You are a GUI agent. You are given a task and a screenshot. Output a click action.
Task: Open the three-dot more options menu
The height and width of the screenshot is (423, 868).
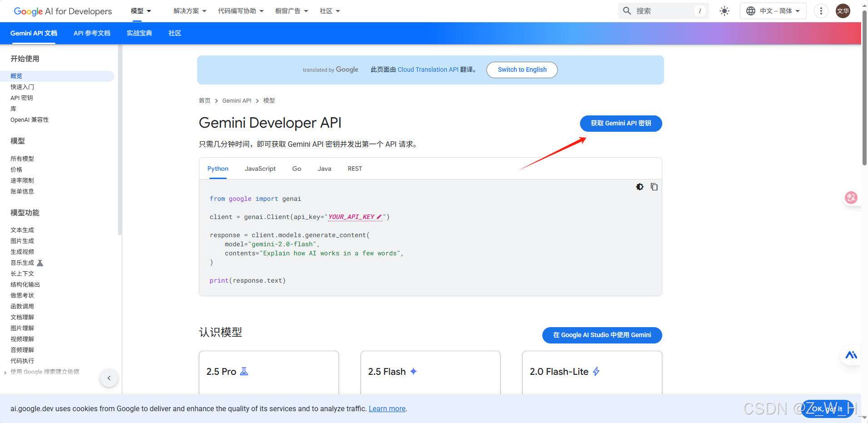coord(821,11)
